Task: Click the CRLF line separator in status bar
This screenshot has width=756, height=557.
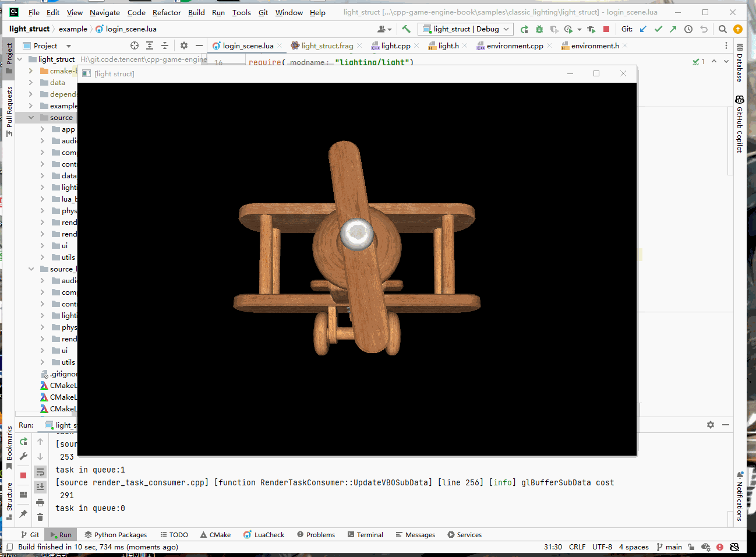Action: click(x=577, y=547)
